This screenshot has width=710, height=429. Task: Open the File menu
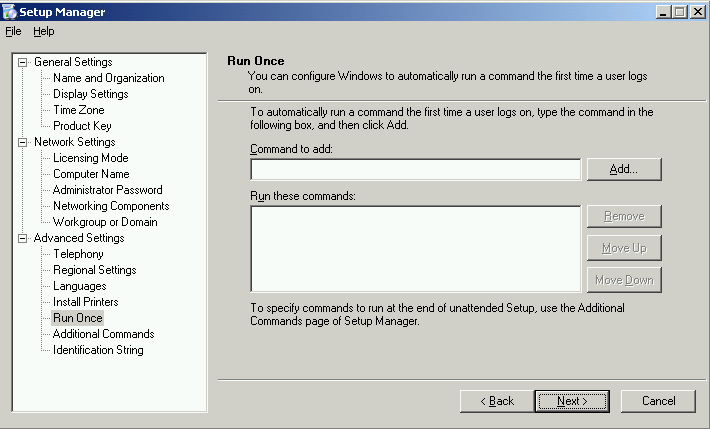[x=13, y=31]
